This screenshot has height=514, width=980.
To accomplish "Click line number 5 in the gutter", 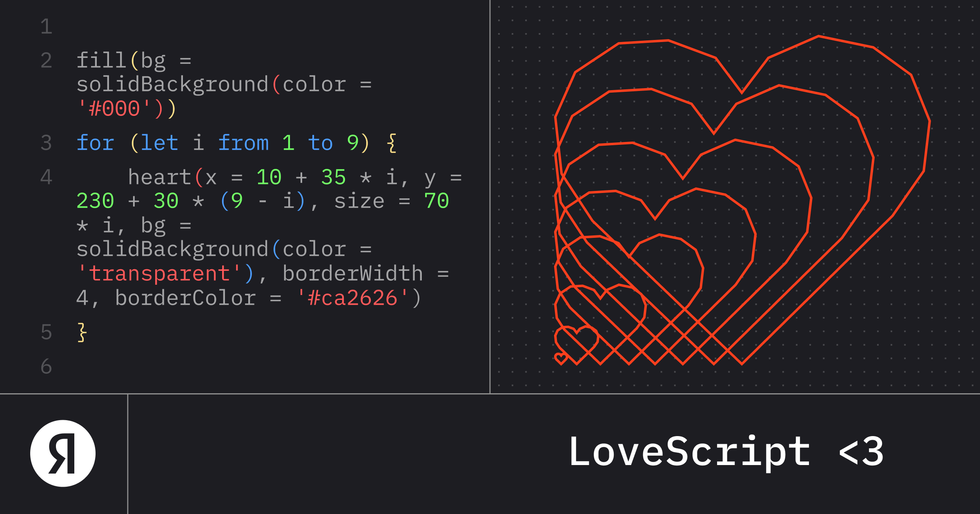I will click(47, 332).
